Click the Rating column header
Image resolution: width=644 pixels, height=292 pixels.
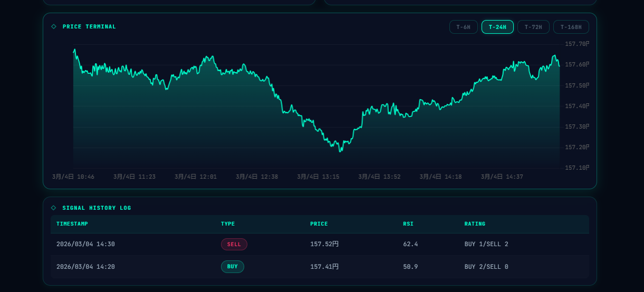(475, 224)
